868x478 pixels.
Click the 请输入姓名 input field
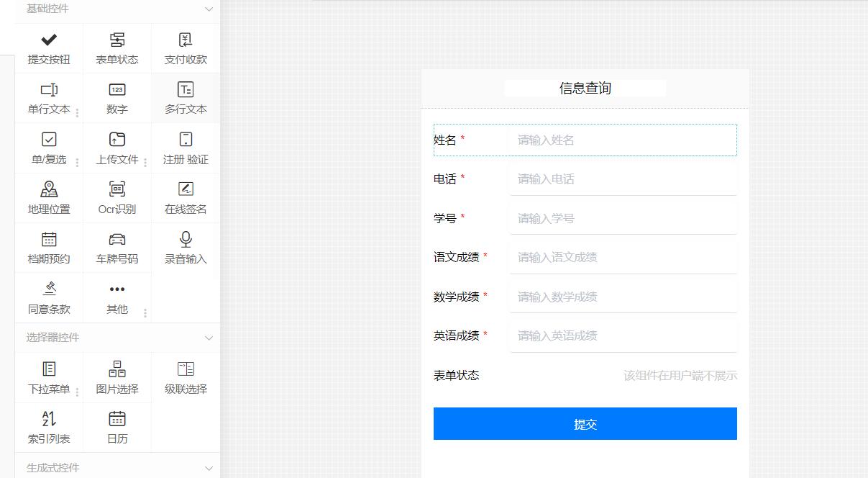[x=623, y=140]
